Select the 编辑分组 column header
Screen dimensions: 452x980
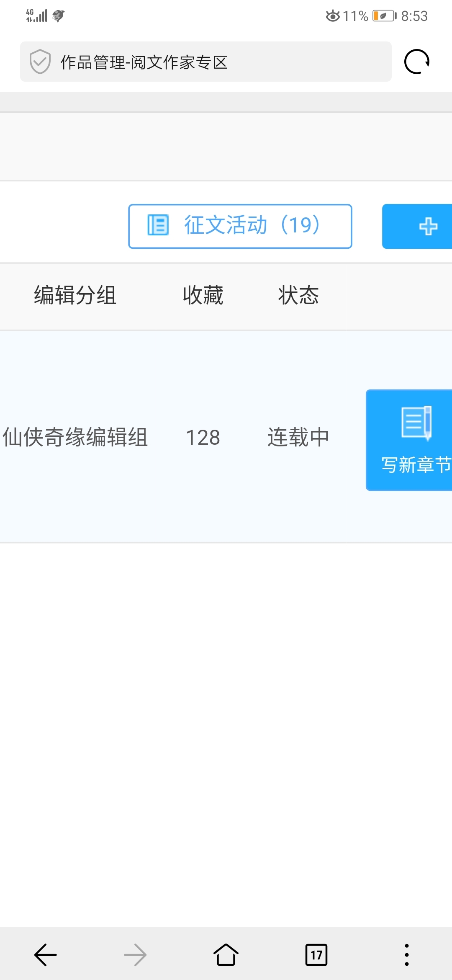tap(75, 295)
